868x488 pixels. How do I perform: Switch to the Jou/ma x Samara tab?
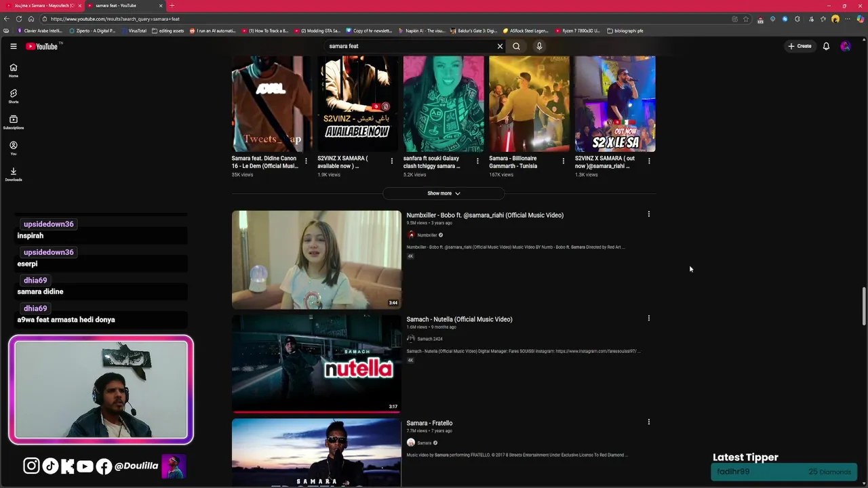42,5
